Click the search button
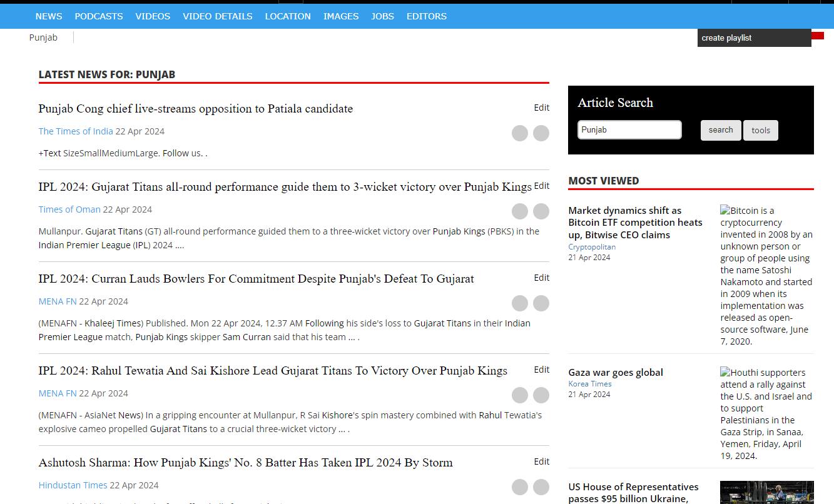The width and height of the screenshot is (834, 504). [721, 130]
